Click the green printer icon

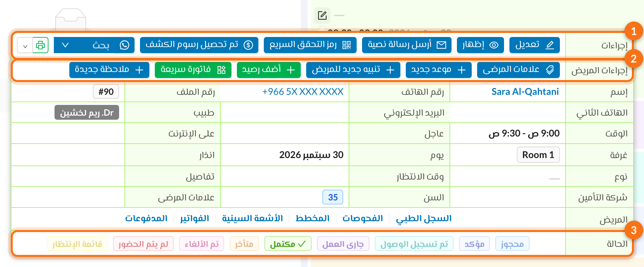pos(40,45)
